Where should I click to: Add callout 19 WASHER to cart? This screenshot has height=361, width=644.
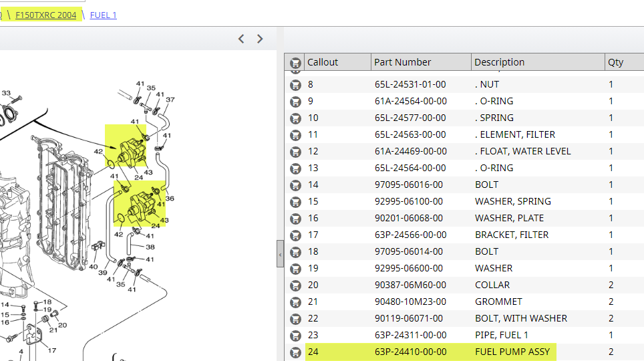(x=295, y=269)
